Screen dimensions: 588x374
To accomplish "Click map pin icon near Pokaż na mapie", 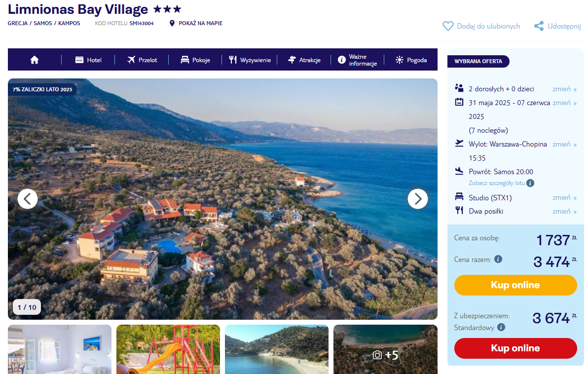I will point(172,23).
